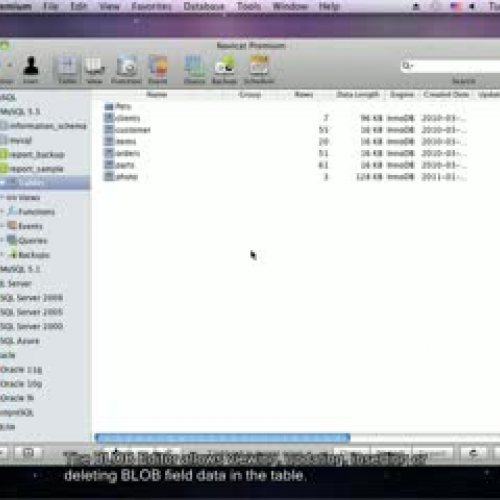Viewport: 500px width, 500px height.
Task: Click the magnifier icon in search box
Action: point(407,66)
